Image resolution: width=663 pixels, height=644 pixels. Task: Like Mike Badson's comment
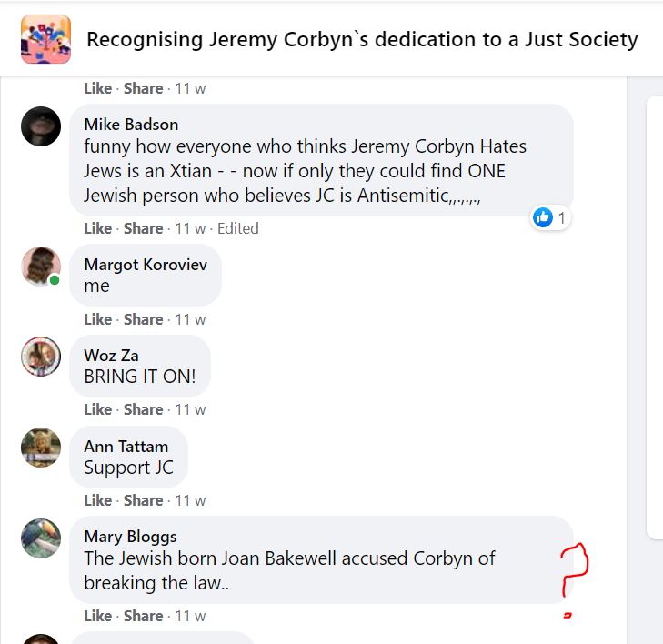97,228
